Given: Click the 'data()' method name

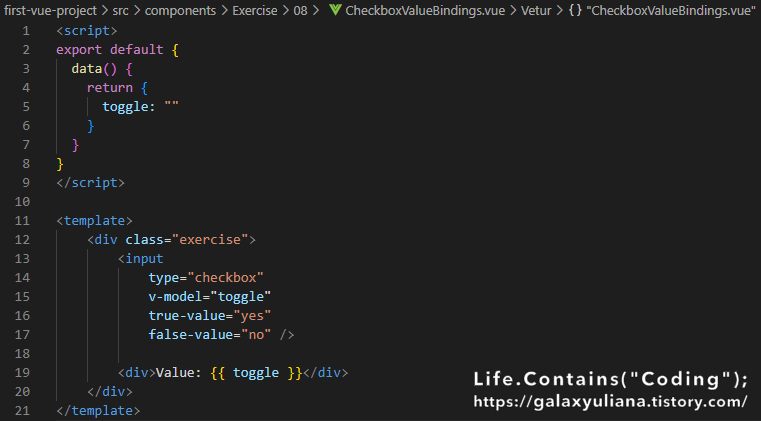Looking at the screenshot, I should coord(94,68).
